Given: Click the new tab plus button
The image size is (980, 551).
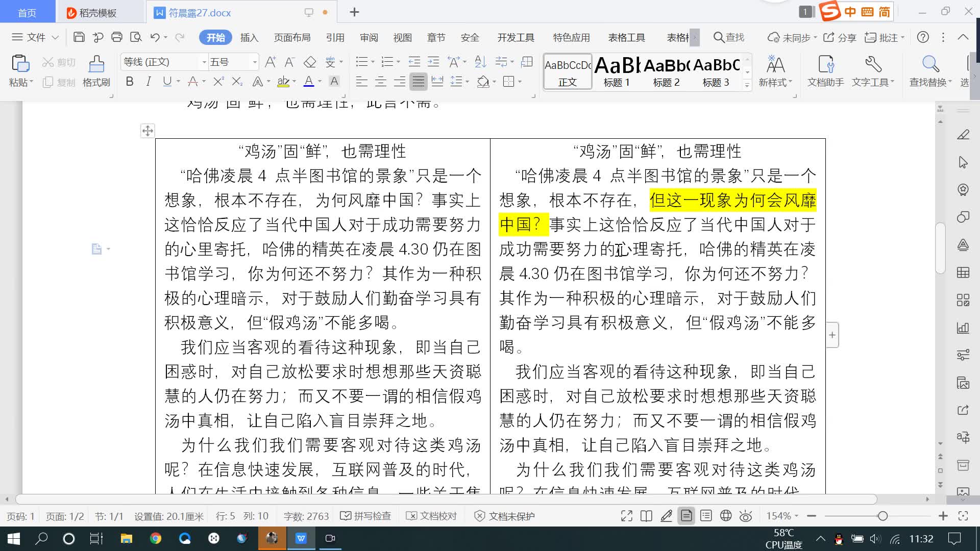Looking at the screenshot, I should 354,12.
